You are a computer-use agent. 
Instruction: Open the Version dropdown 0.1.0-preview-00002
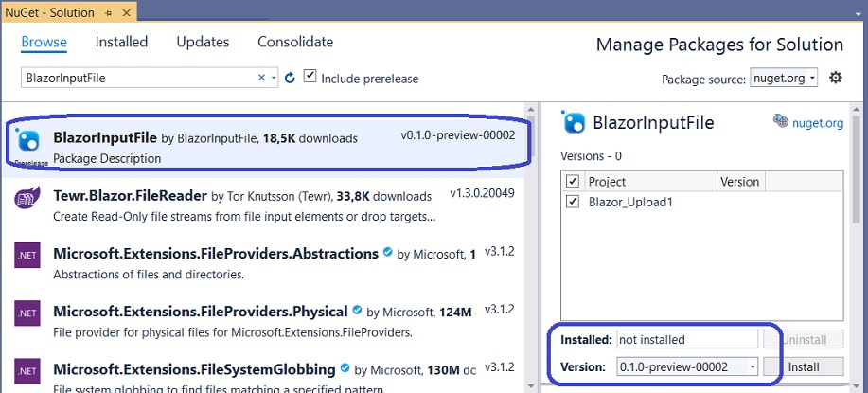[688, 366]
